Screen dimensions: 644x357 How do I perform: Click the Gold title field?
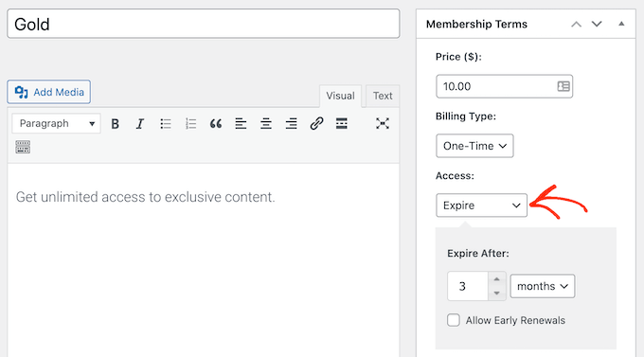tap(204, 24)
